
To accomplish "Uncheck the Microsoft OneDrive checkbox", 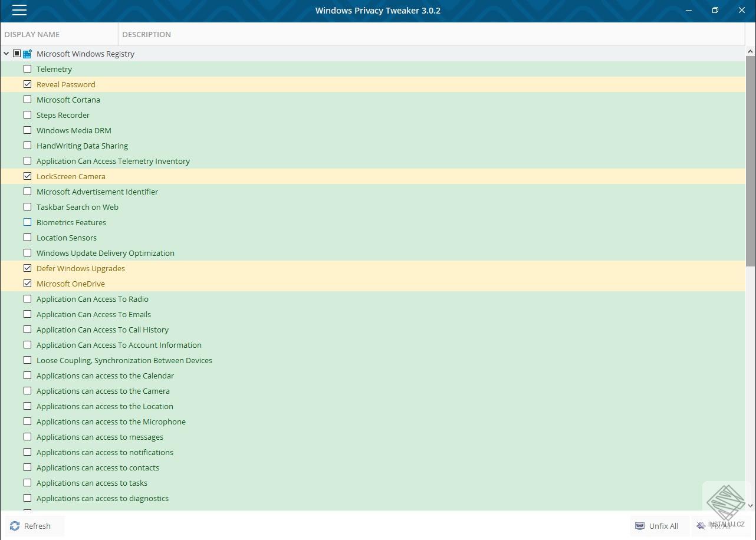I will 27,284.
